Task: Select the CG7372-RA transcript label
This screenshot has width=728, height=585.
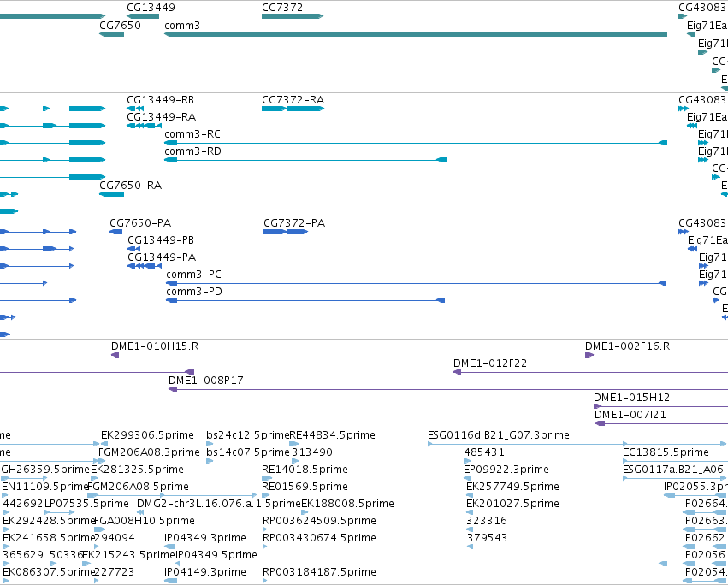Action: [293, 100]
